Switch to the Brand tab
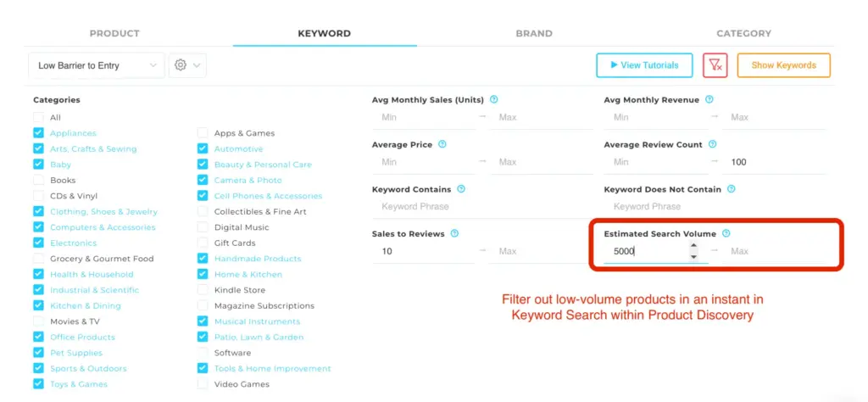 534,33
